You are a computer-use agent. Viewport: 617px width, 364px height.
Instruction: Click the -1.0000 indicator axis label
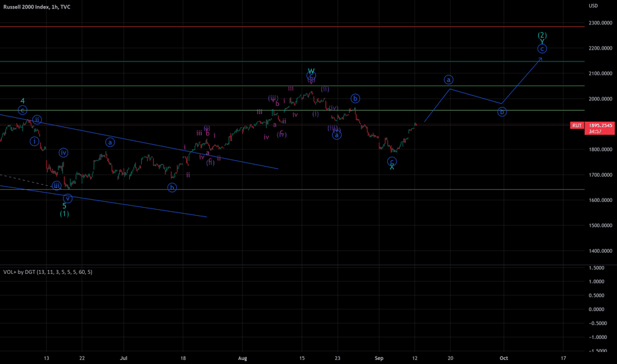pyautogui.click(x=596, y=338)
